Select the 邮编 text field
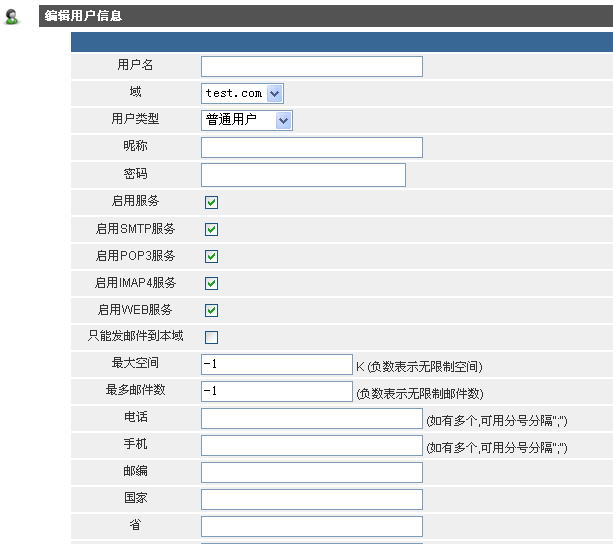 (311, 472)
